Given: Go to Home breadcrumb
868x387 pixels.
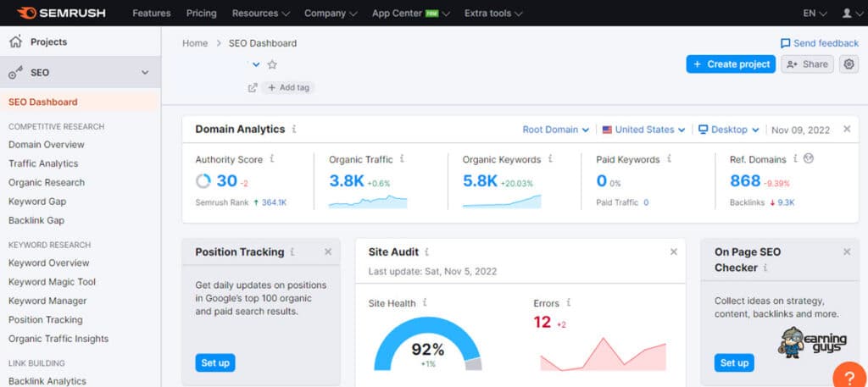Looking at the screenshot, I should 195,43.
